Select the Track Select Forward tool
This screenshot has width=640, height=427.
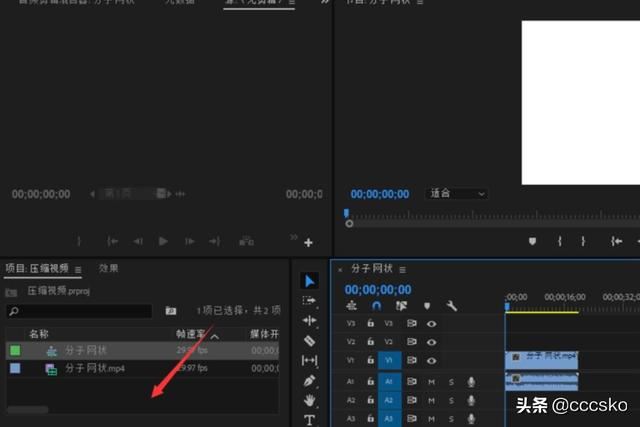click(309, 301)
